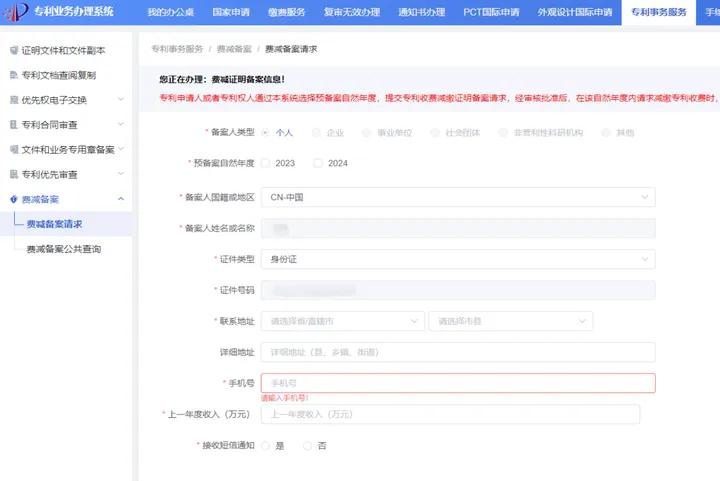This screenshot has width=720, height=481.
Task: Click the 您正在办理 notice heading
Action: click(x=222, y=79)
